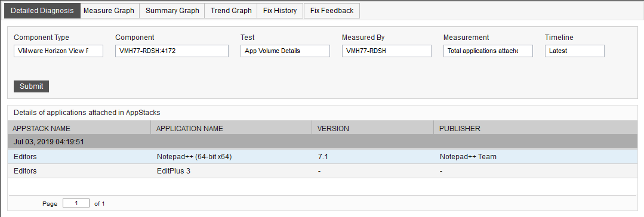Select the Notepad++ (64-bit x64) cell
644x217 pixels.
click(194, 157)
